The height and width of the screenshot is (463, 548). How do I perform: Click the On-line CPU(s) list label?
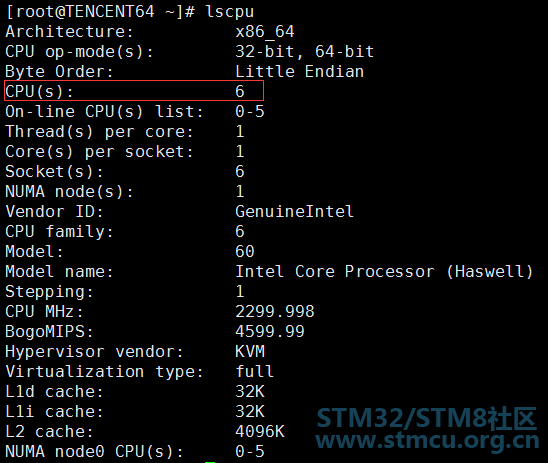tap(104, 112)
